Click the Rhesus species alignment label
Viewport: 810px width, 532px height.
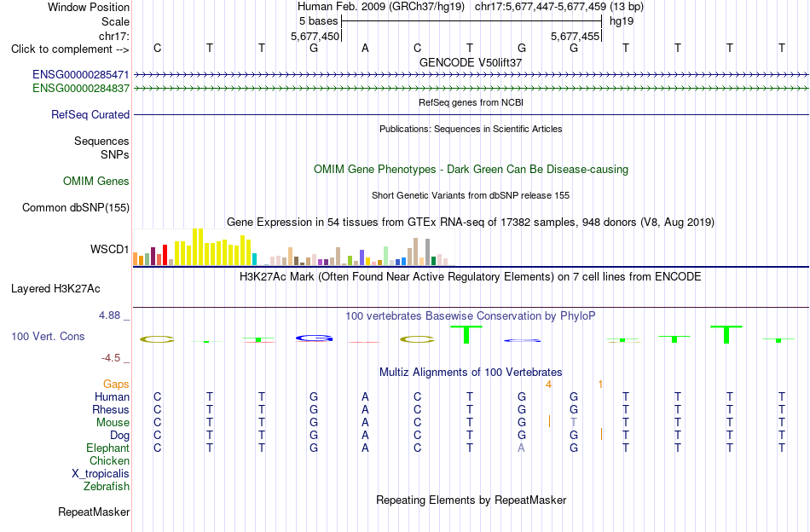(111, 409)
